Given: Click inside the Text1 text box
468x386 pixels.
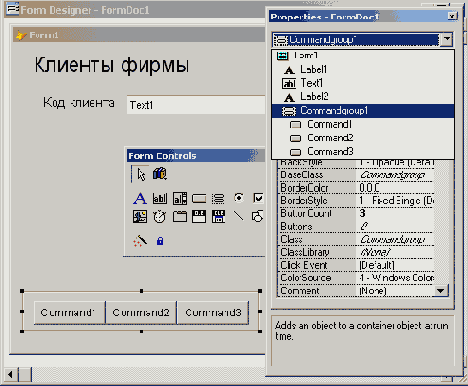Looking at the screenshot, I should point(196,105).
